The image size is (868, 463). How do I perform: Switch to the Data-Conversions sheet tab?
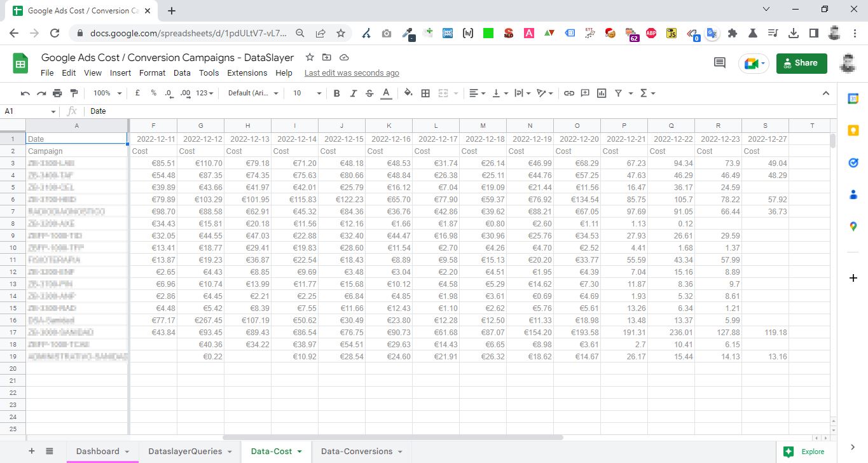[x=361, y=451]
